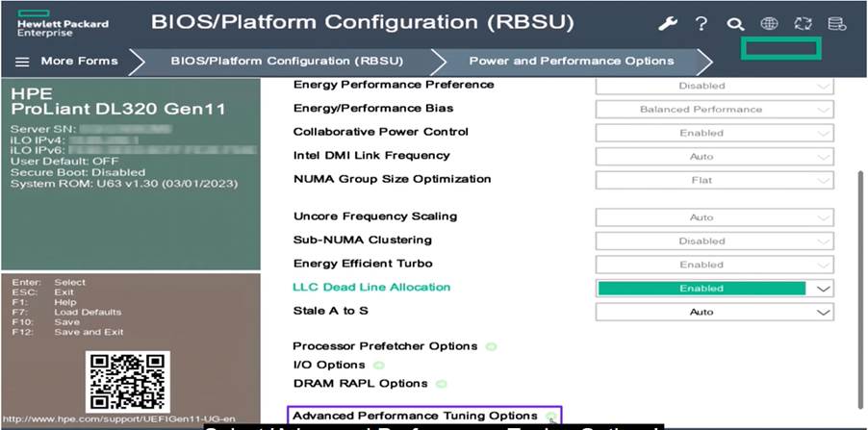Select Power and Performance Options breadcrumb
The image size is (868, 430).
coord(572,61)
